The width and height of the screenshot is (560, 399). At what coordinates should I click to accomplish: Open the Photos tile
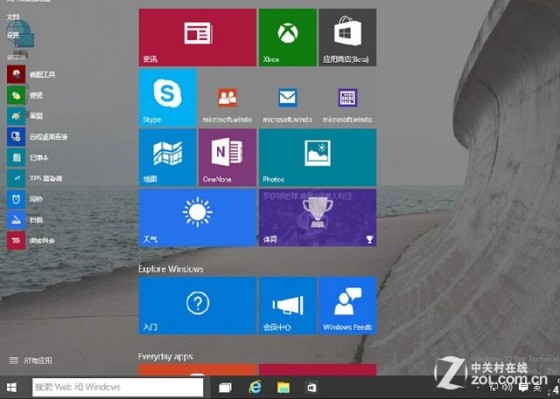[x=318, y=158]
